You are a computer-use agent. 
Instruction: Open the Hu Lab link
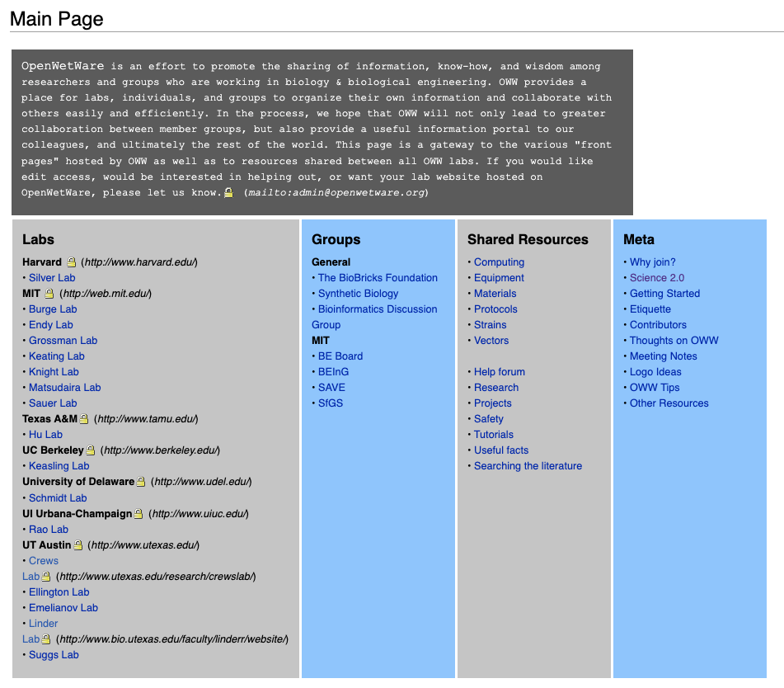[45, 434]
